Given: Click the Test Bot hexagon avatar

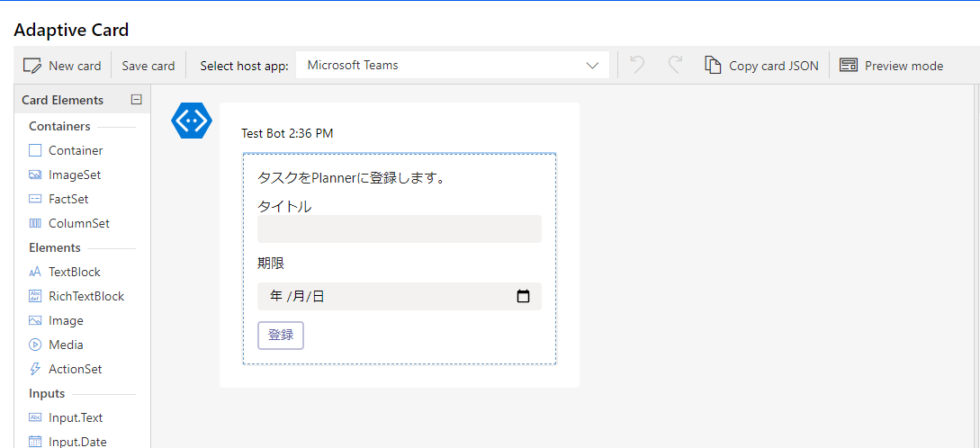Looking at the screenshot, I should 192,121.
